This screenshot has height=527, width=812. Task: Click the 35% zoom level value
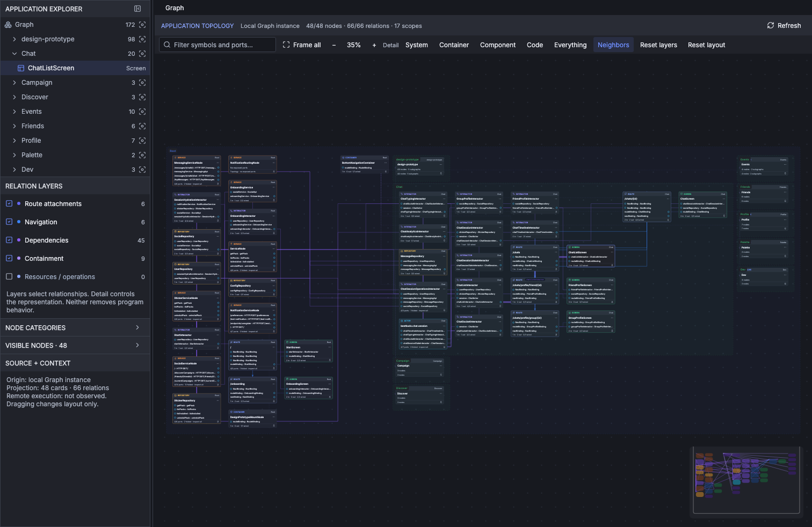click(354, 45)
